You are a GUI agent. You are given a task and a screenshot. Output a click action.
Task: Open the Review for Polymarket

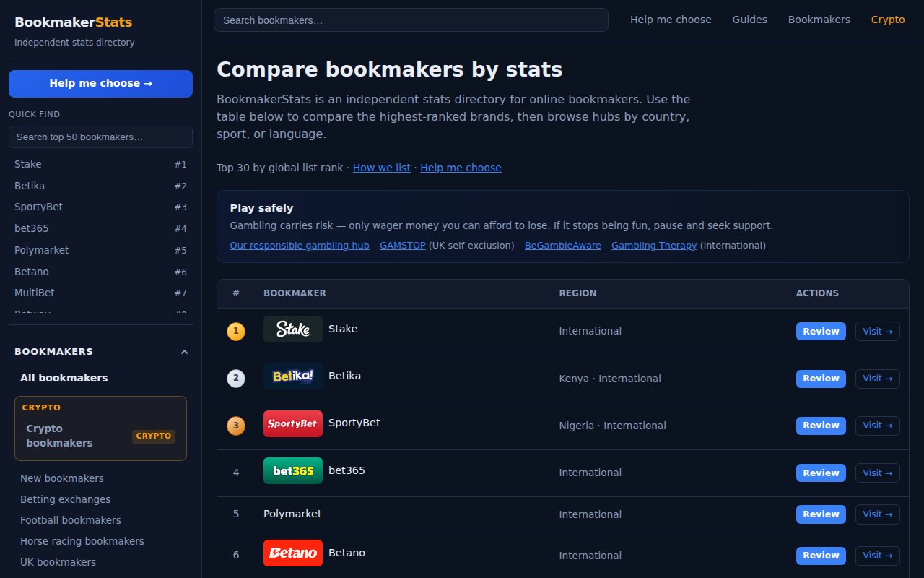point(821,514)
